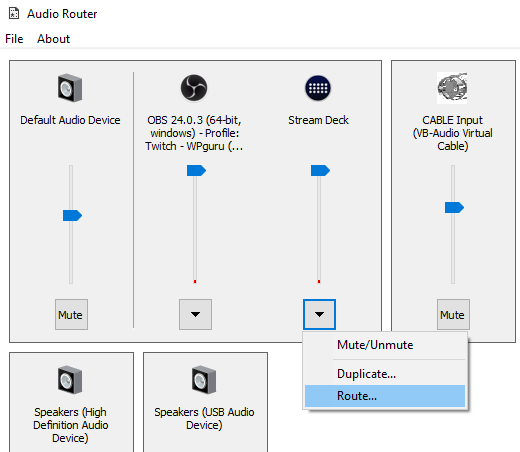Select the CABLE Input device icon
Image resolution: width=520 pixels, height=452 pixels.
click(452, 88)
